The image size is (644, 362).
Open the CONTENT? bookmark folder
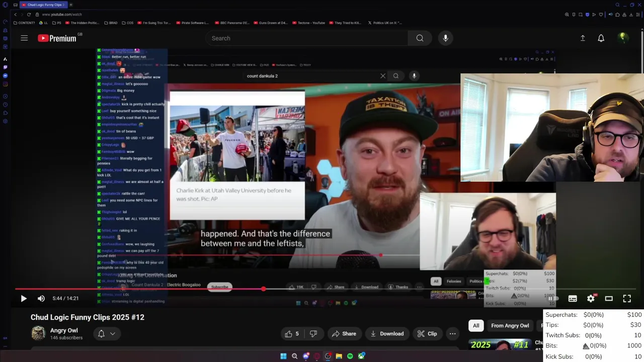(x=24, y=23)
